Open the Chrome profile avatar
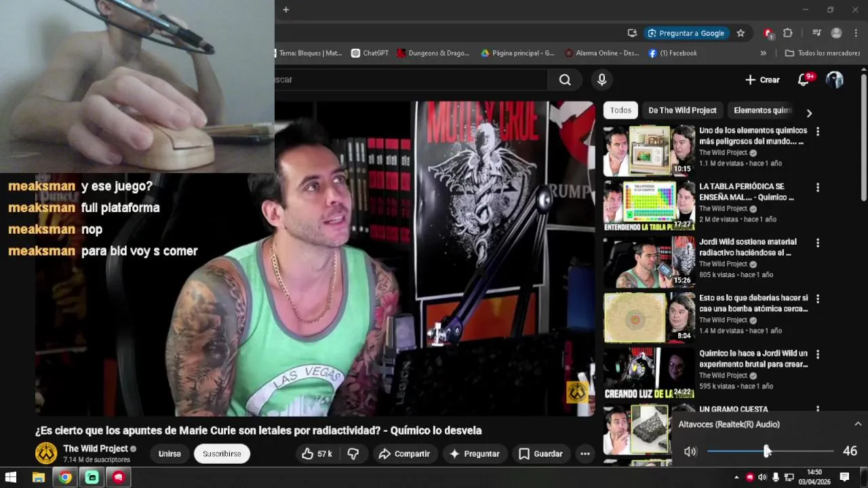 pyautogui.click(x=836, y=33)
